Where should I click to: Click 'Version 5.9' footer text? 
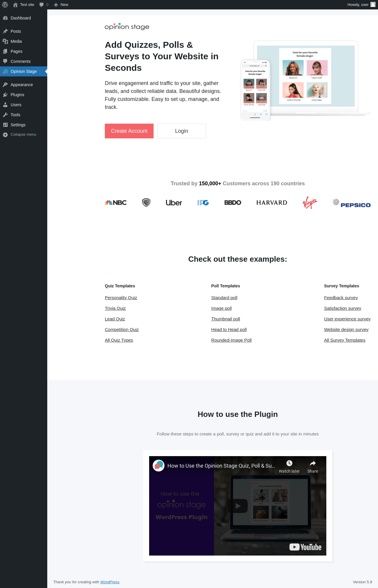click(362, 582)
